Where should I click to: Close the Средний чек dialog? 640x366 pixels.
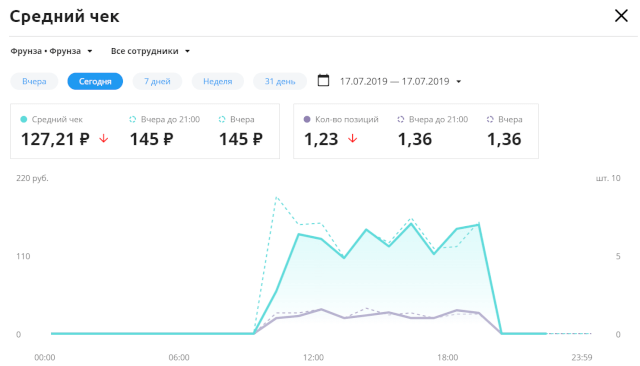tap(621, 16)
